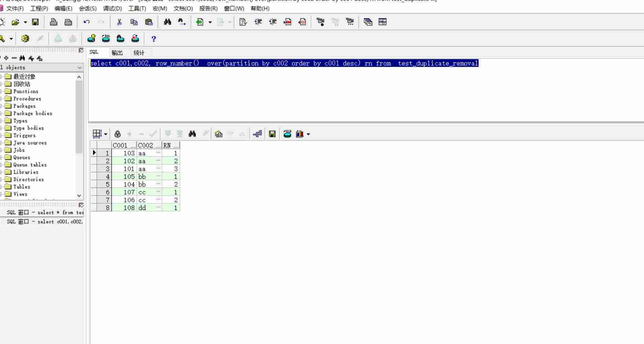Select the SQL tab
644x344 pixels.
(94, 52)
